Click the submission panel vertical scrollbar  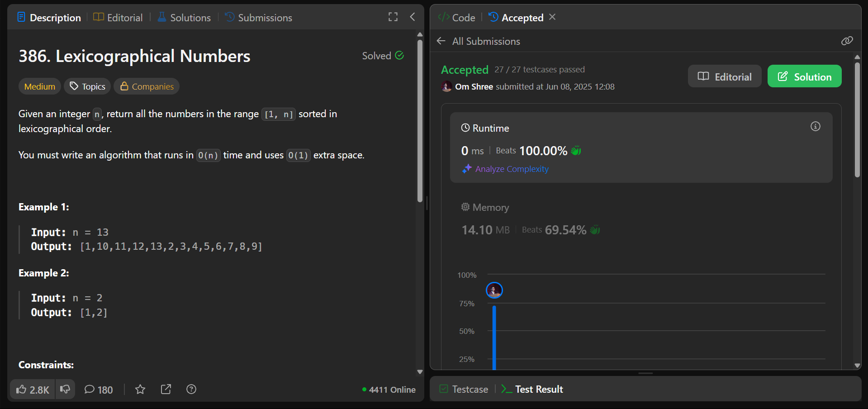[x=857, y=120]
